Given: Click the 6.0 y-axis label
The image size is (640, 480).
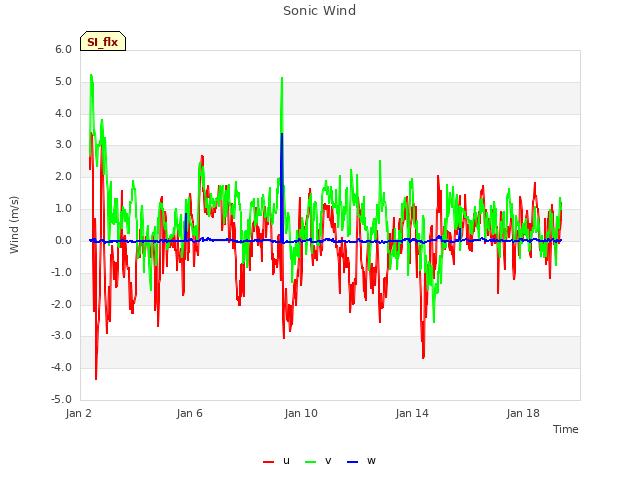Looking at the screenshot, I should click(64, 50).
